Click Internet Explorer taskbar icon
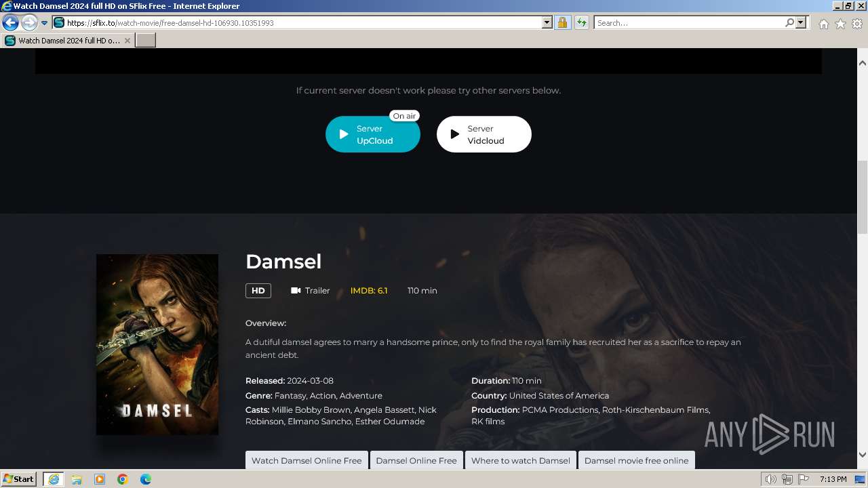This screenshot has width=868, height=488. coord(54,479)
